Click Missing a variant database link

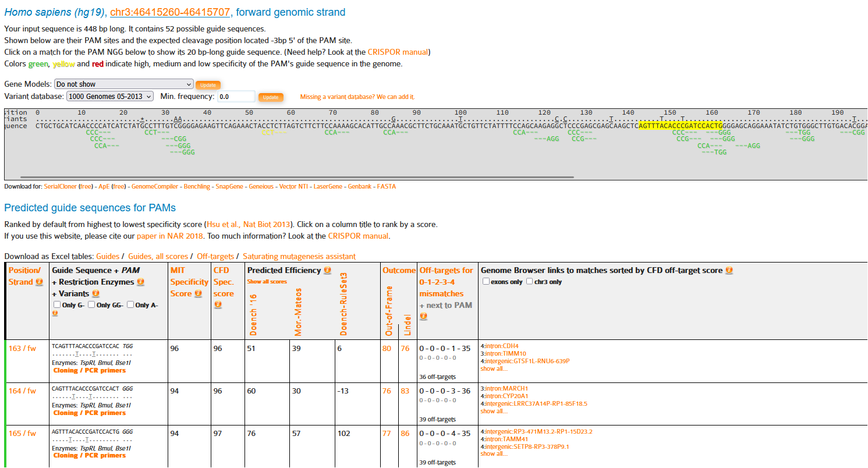(357, 97)
